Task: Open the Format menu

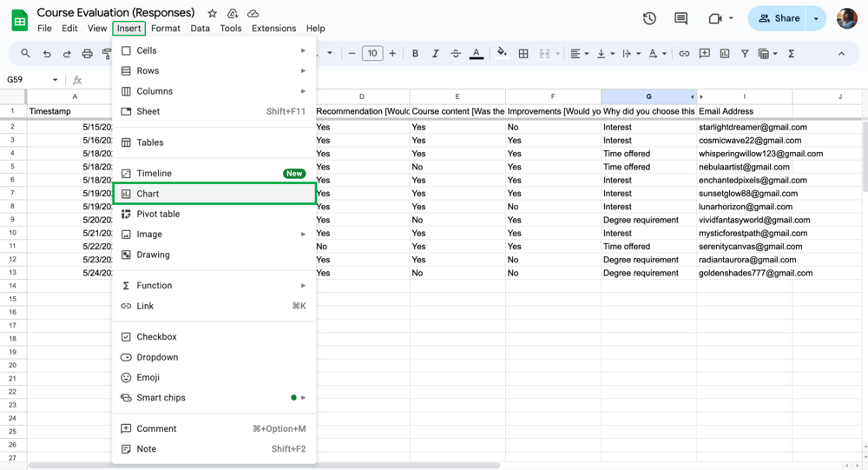Action: pyautogui.click(x=165, y=29)
